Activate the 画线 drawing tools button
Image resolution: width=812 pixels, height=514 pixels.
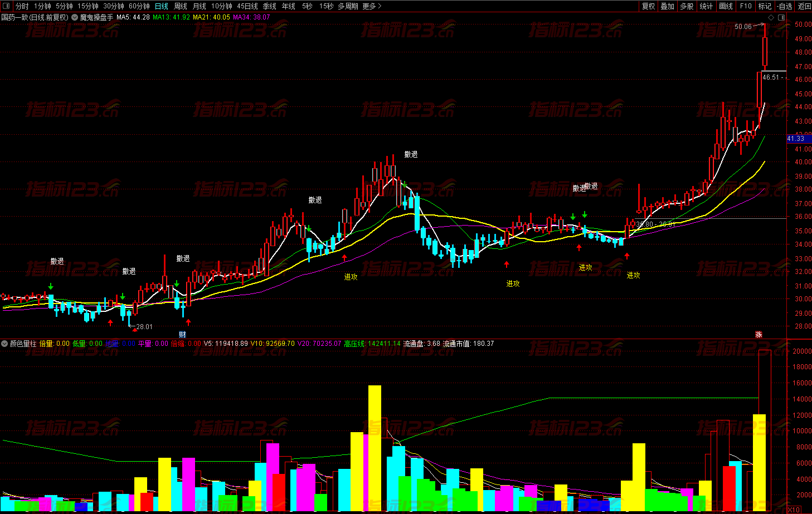(x=726, y=6)
